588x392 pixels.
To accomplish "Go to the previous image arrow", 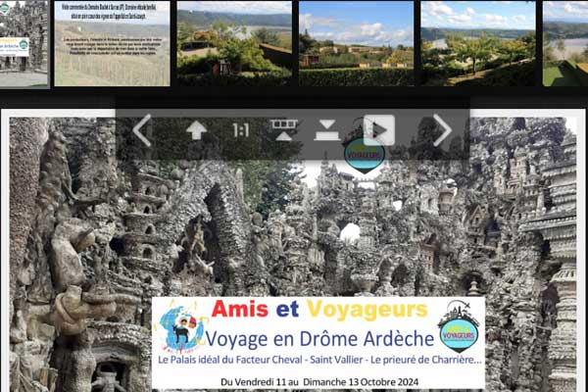I will click(x=142, y=130).
